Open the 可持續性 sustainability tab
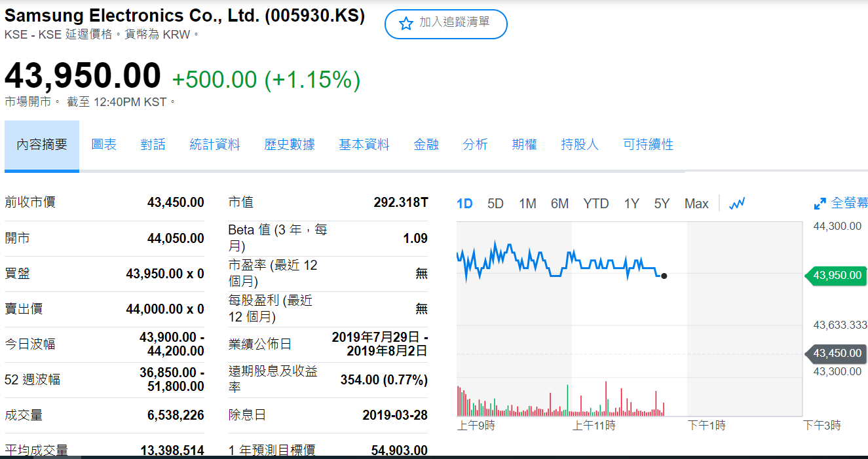 (648, 145)
